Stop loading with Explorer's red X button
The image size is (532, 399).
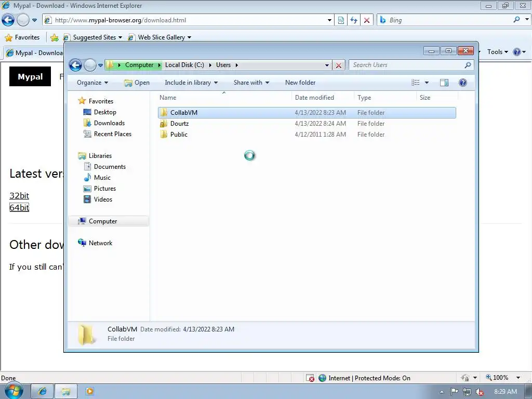pos(339,65)
